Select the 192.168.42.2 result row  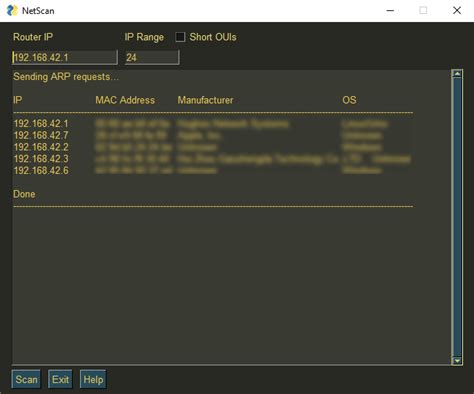click(213, 147)
